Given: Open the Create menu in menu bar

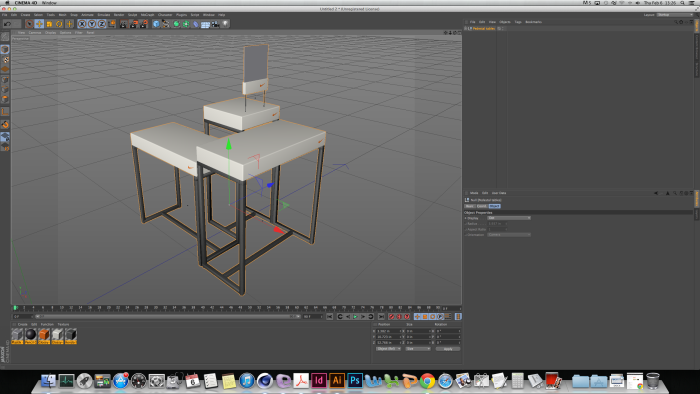Looking at the screenshot, I should [25, 15].
